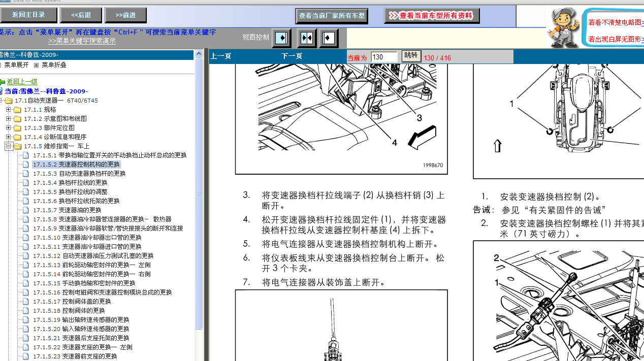Image resolution: width=644 pixels, height=361 pixels.
Task: Click the document icon of 17.1.5.8 散热器 entry
Action: point(25,219)
